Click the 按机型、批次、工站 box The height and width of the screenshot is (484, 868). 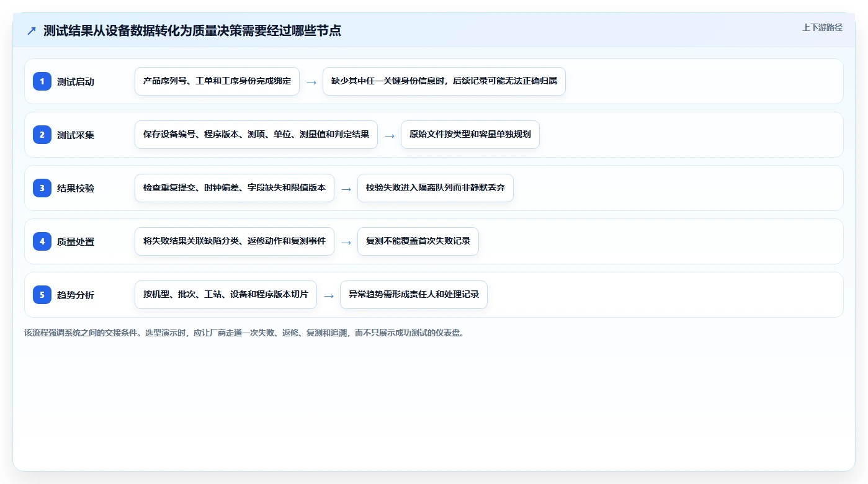(226, 295)
